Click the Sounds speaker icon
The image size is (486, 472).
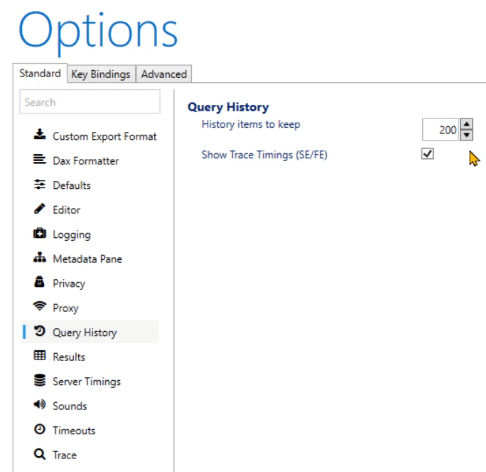coord(40,404)
